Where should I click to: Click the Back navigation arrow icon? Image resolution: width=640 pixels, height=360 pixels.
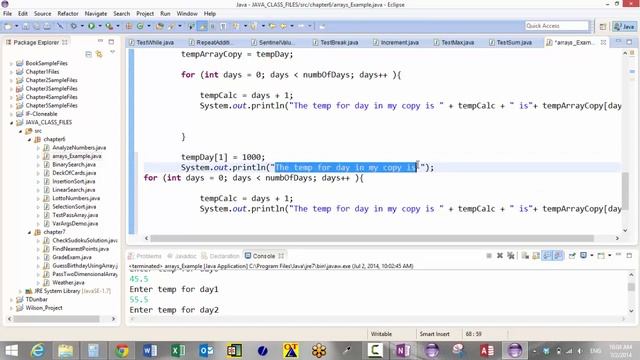(283, 26)
